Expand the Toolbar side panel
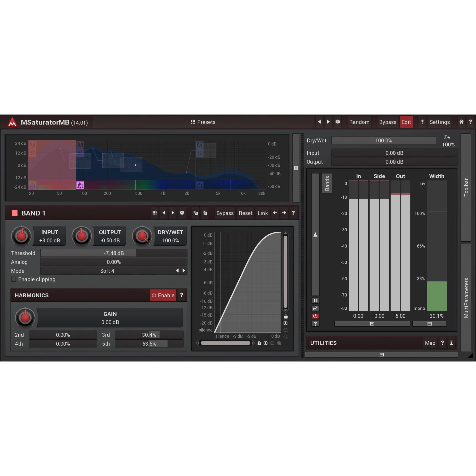 click(x=466, y=188)
